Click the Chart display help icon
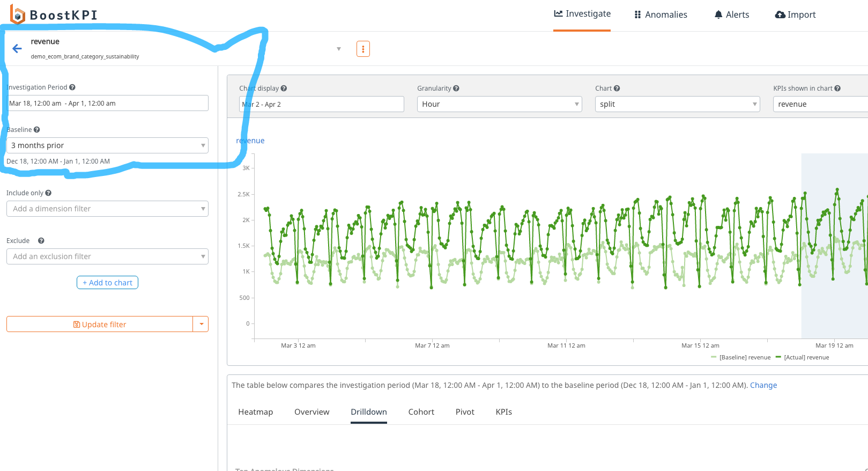Image resolution: width=868 pixels, height=471 pixels. click(284, 89)
